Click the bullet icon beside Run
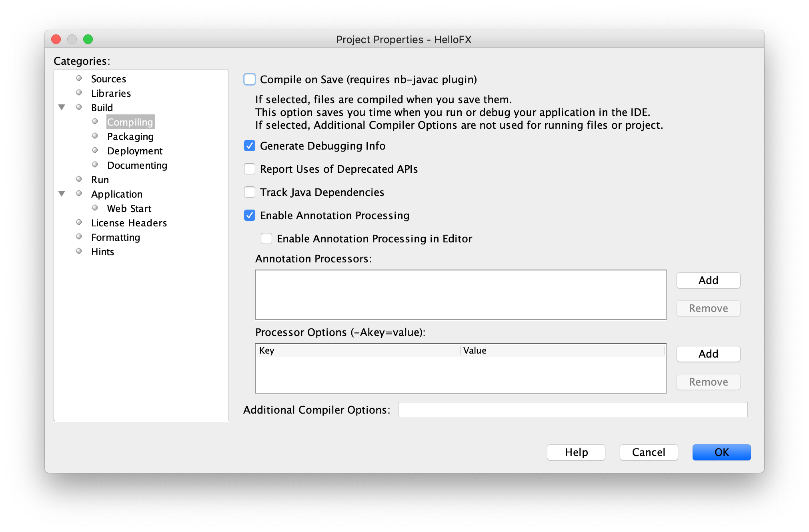The width and height of the screenshot is (809, 532). coord(79,179)
